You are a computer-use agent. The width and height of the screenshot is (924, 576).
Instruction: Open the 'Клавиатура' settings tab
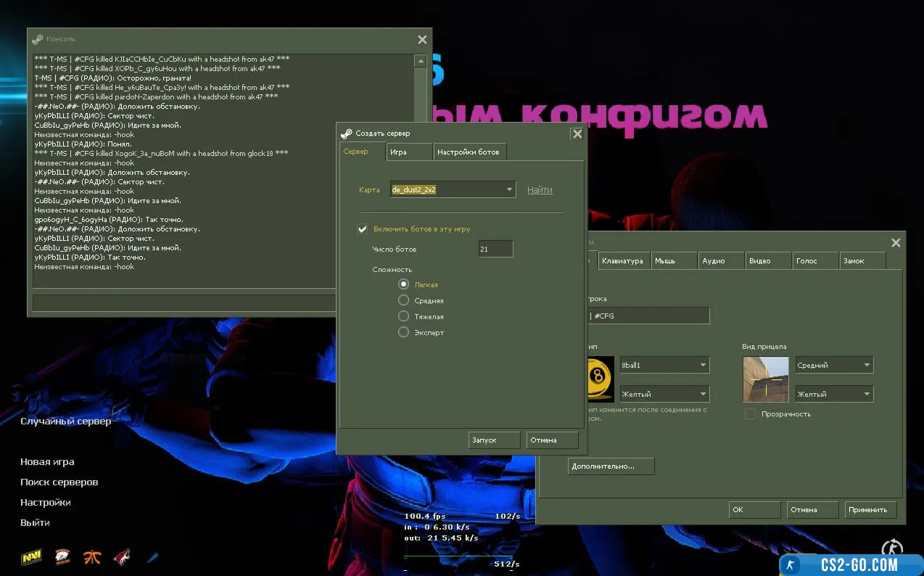click(x=622, y=261)
